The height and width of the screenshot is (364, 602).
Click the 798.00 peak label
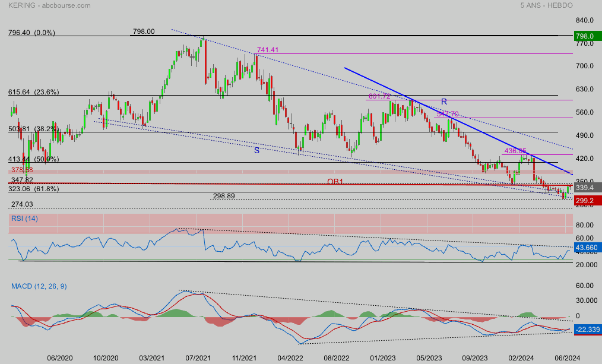tap(144, 31)
